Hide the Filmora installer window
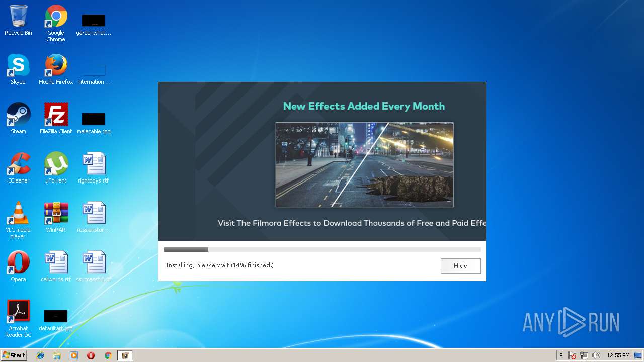 [x=460, y=265]
